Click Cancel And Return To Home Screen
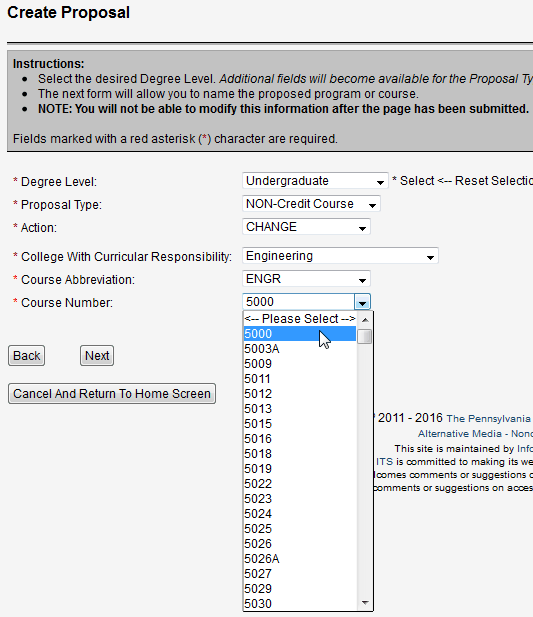The width and height of the screenshot is (533, 617). [112, 393]
